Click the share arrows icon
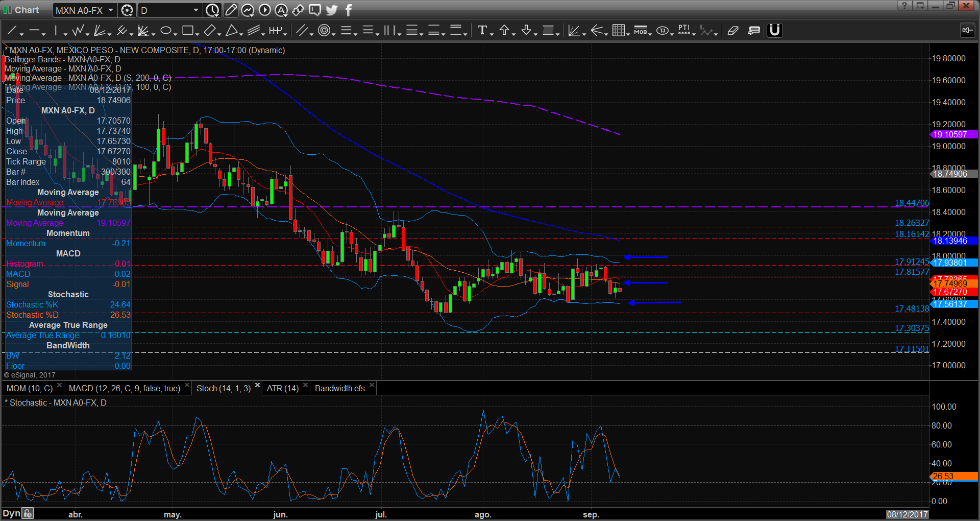 point(298,10)
